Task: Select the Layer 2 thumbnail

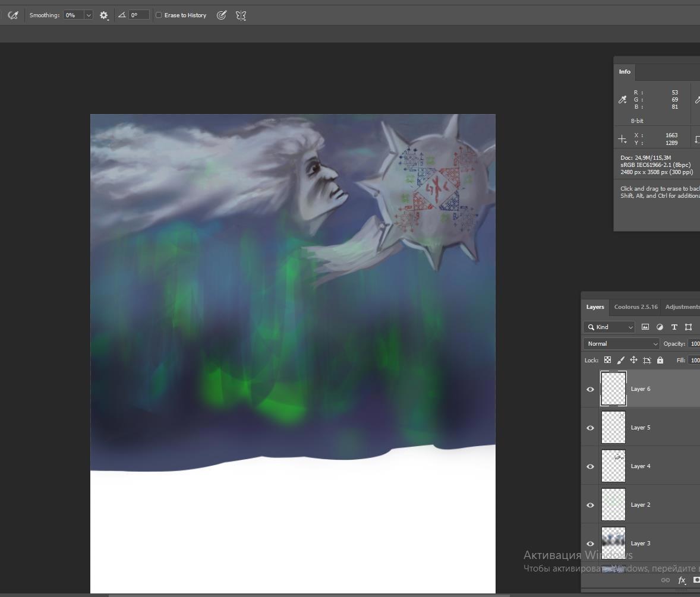Action: [613, 505]
